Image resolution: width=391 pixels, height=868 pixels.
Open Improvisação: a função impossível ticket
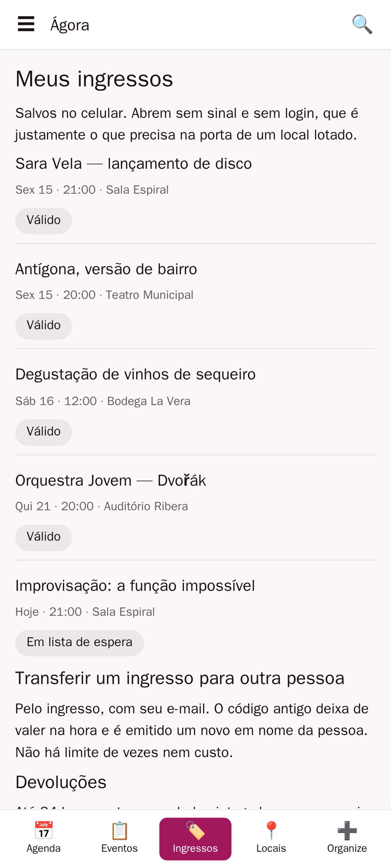pyautogui.click(x=195, y=616)
